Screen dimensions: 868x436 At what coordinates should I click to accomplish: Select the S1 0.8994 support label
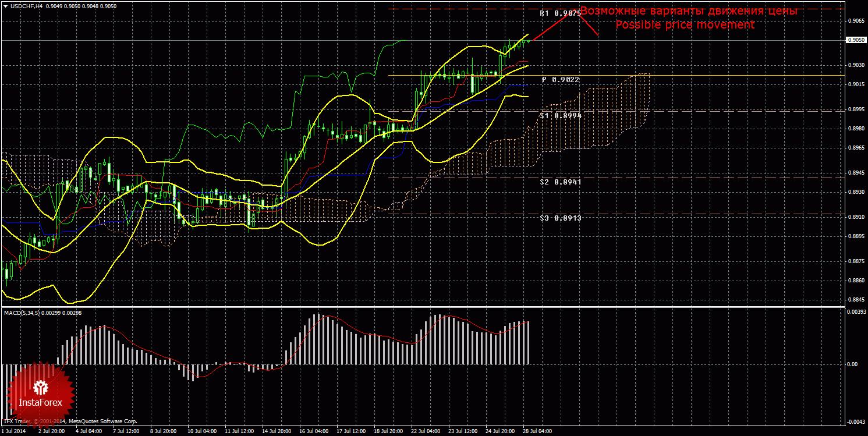pos(561,116)
